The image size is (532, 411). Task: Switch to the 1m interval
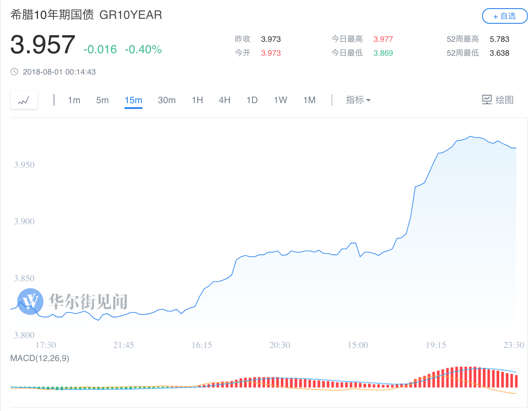(74, 100)
